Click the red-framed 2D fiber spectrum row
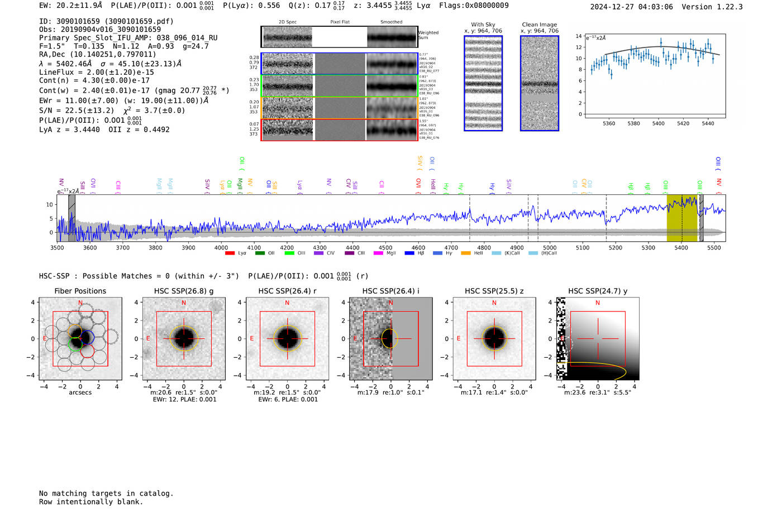Viewport: 782px width, 532px height. 339,130
